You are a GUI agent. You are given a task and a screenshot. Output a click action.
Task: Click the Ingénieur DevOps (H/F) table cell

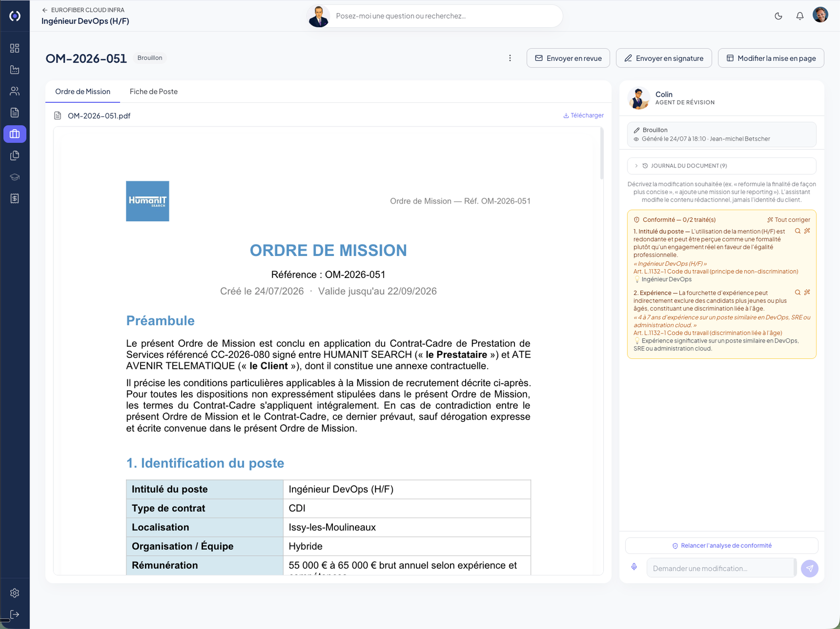(x=407, y=489)
